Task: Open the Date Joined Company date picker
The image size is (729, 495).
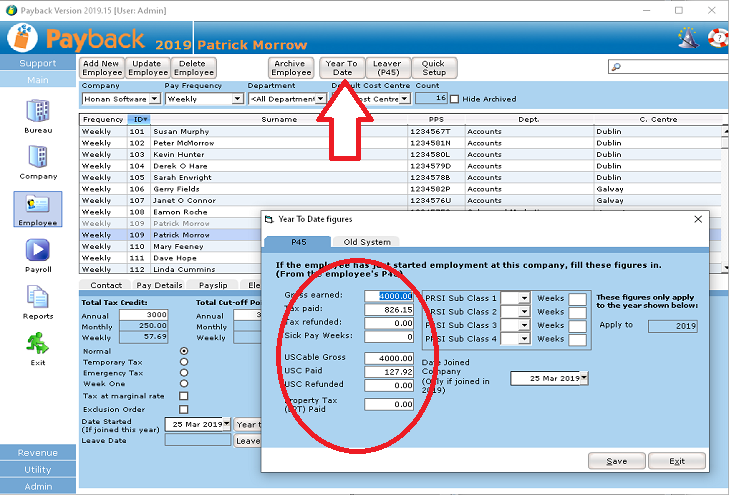Action: tap(584, 378)
